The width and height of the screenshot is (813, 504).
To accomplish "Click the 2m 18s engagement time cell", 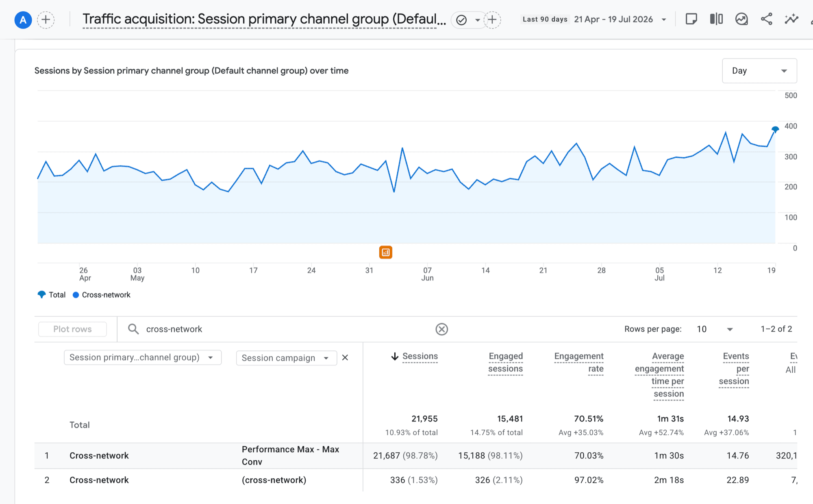I will tap(669, 480).
